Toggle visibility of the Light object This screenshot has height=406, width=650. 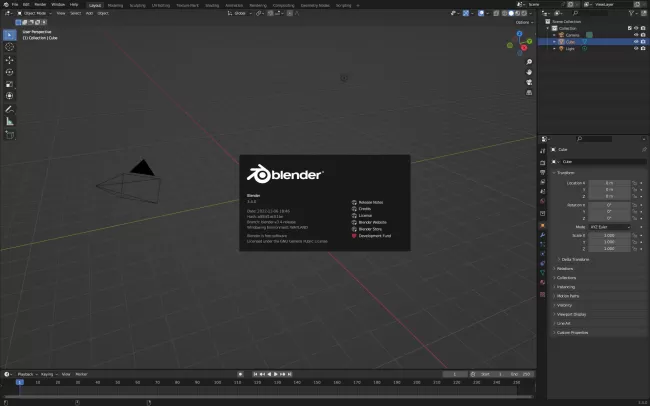pyautogui.click(x=635, y=48)
